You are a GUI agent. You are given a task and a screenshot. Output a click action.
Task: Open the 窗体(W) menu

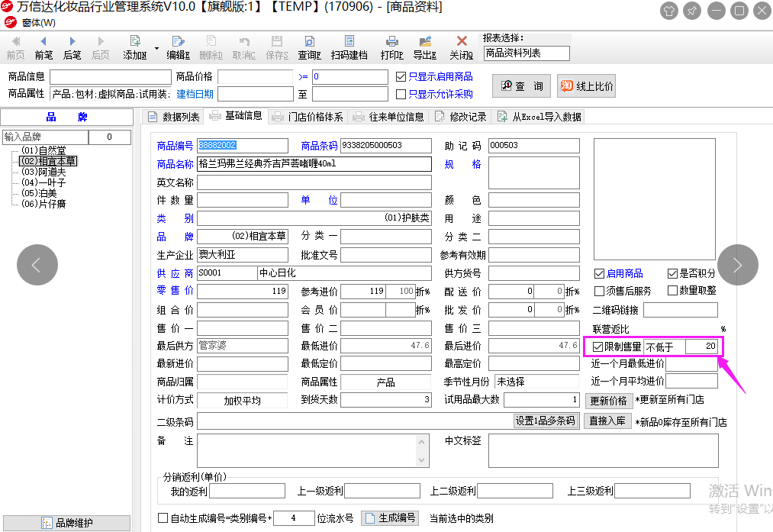coord(38,23)
